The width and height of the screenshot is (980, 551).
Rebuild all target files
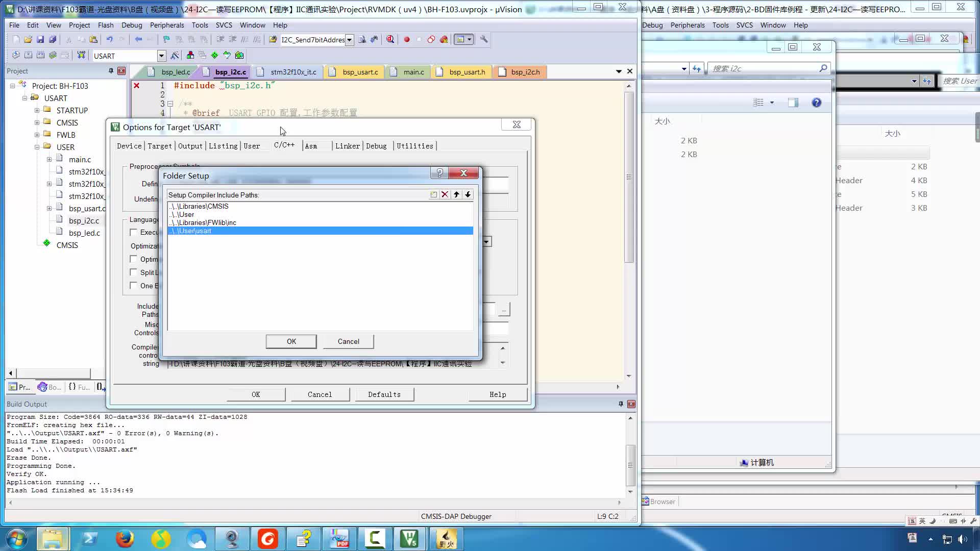tap(40, 55)
